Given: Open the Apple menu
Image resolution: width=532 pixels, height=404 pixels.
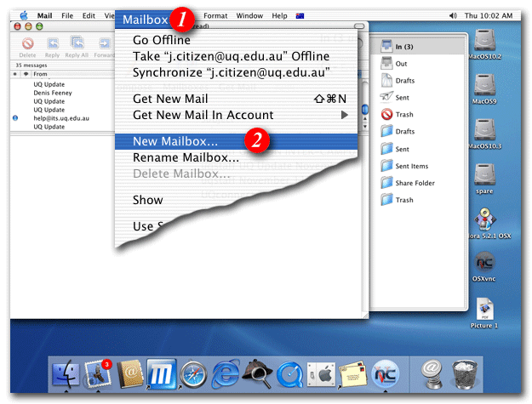Looking at the screenshot, I should pos(23,15).
